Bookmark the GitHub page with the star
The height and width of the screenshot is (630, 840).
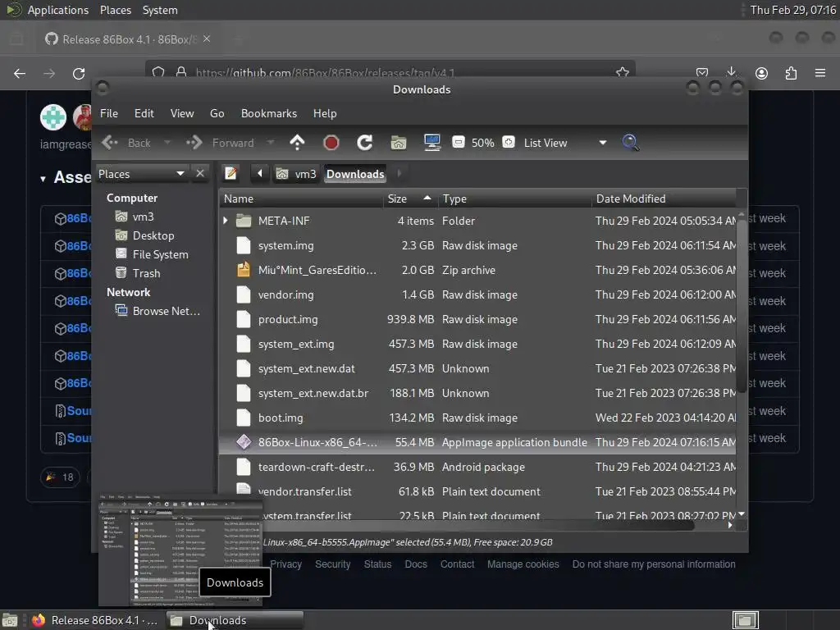(x=622, y=73)
